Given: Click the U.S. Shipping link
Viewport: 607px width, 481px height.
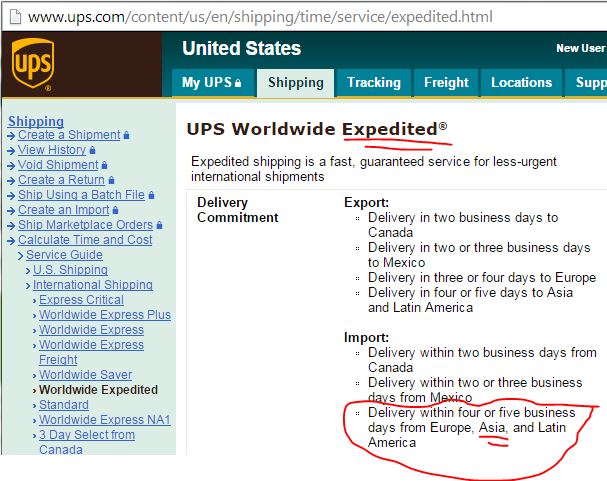Looking at the screenshot, I should 70,270.
